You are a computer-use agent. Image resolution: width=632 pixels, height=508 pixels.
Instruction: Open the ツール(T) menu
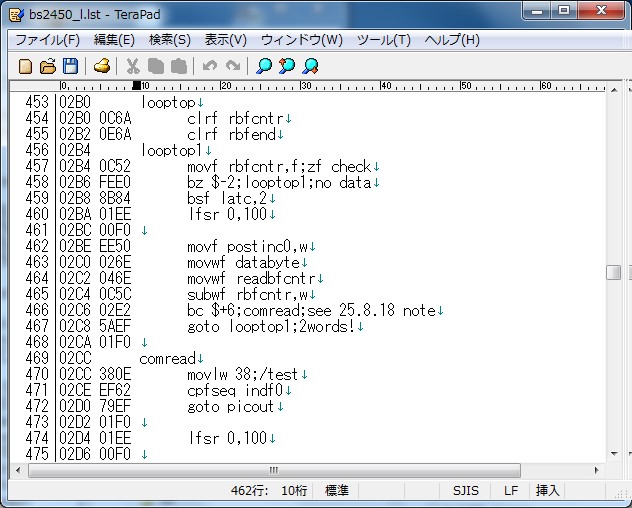tap(383, 40)
